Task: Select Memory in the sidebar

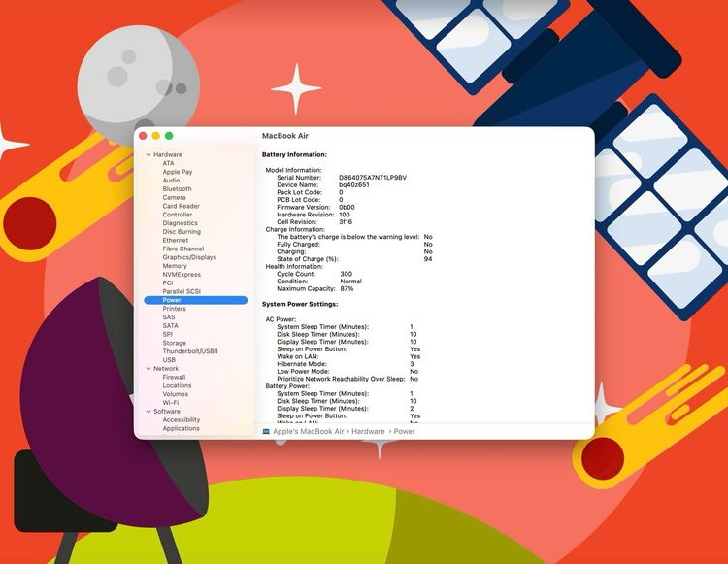Action: 175,266
